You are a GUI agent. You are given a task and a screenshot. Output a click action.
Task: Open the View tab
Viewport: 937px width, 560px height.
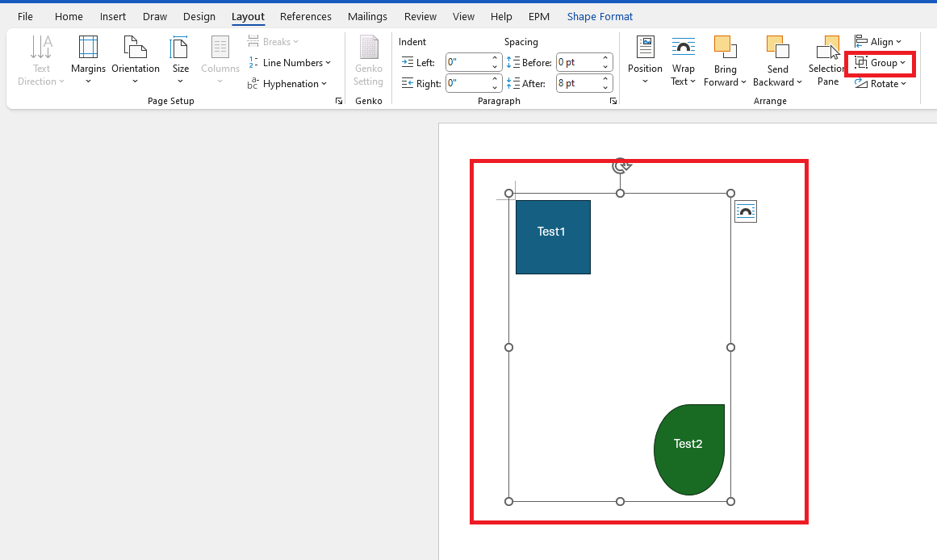click(x=463, y=17)
